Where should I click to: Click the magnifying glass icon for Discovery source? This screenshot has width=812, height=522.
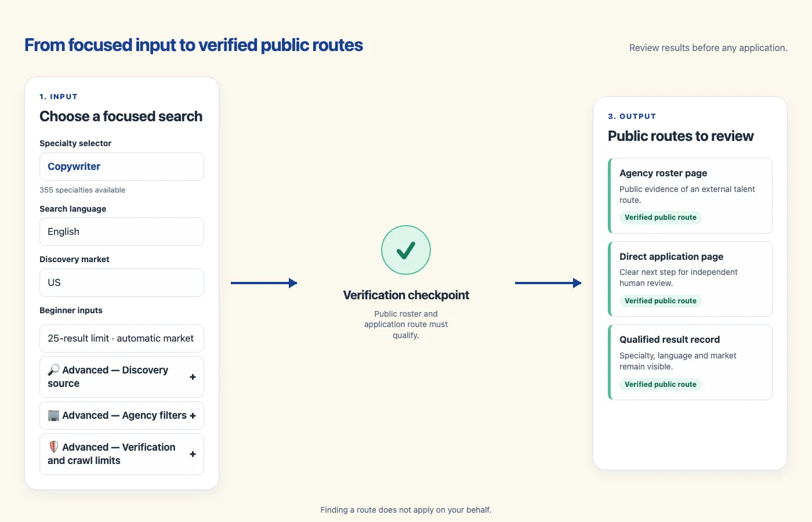click(53, 369)
